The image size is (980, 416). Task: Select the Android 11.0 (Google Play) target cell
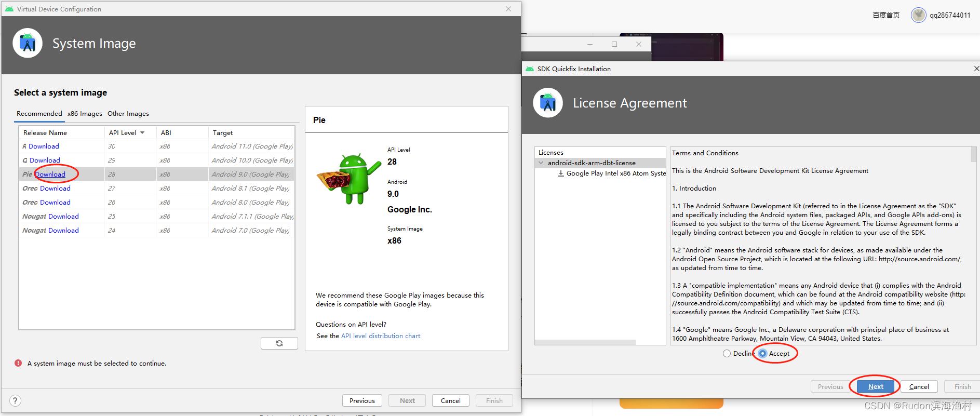252,146
